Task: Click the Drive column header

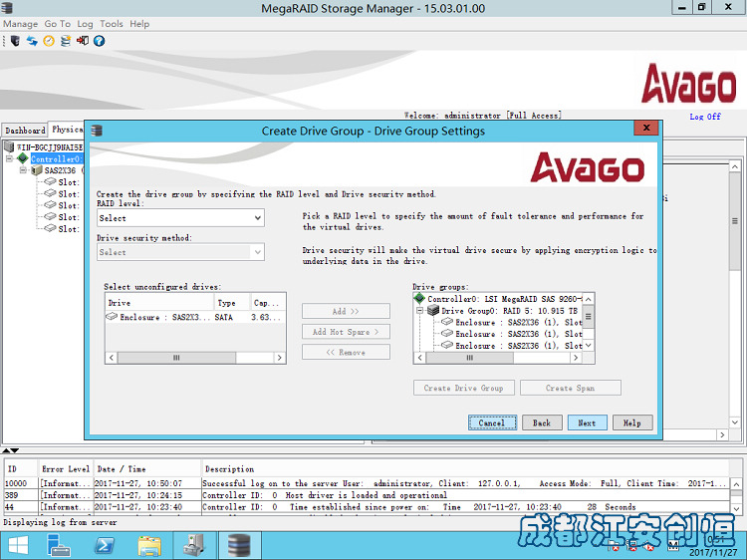Action: point(159,303)
